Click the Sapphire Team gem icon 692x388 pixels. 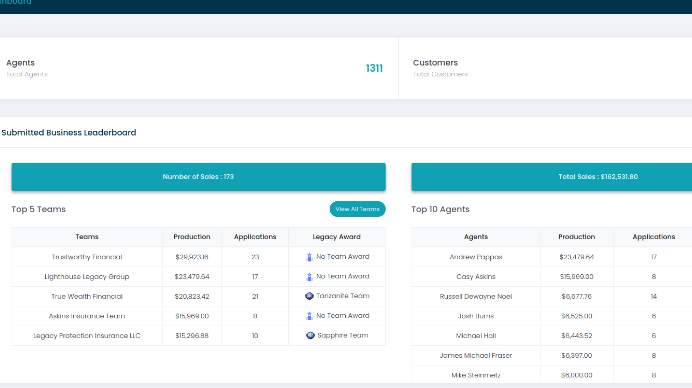pos(310,335)
